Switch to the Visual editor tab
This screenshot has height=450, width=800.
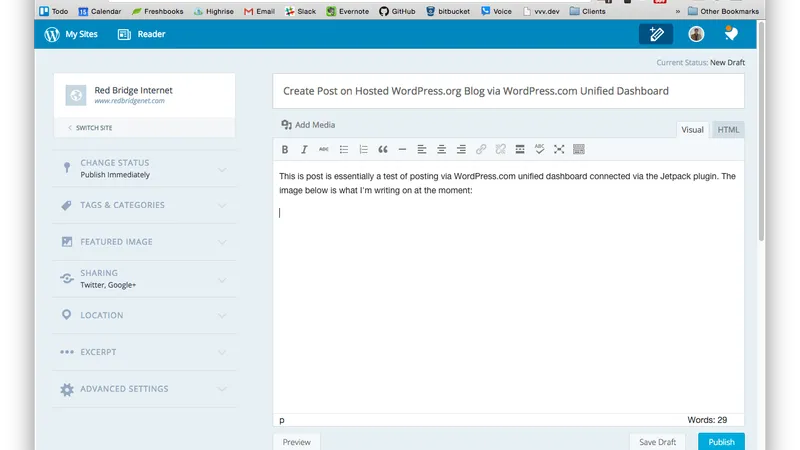point(692,130)
